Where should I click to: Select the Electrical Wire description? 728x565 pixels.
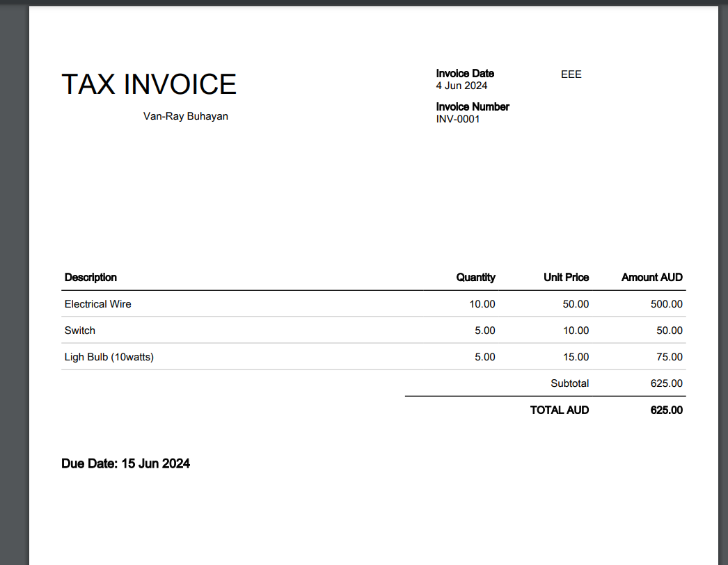(x=98, y=304)
